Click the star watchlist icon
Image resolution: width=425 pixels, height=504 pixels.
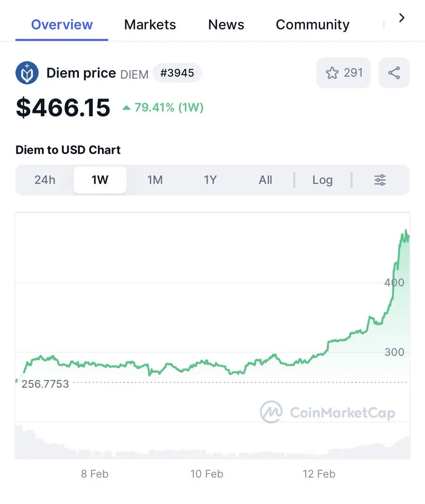point(332,73)
